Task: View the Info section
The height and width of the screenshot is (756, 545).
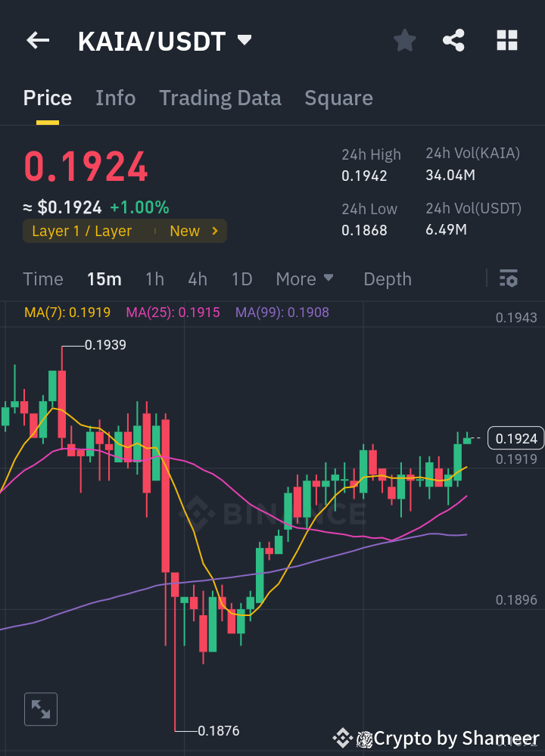Action: click(x=115, y=98)
